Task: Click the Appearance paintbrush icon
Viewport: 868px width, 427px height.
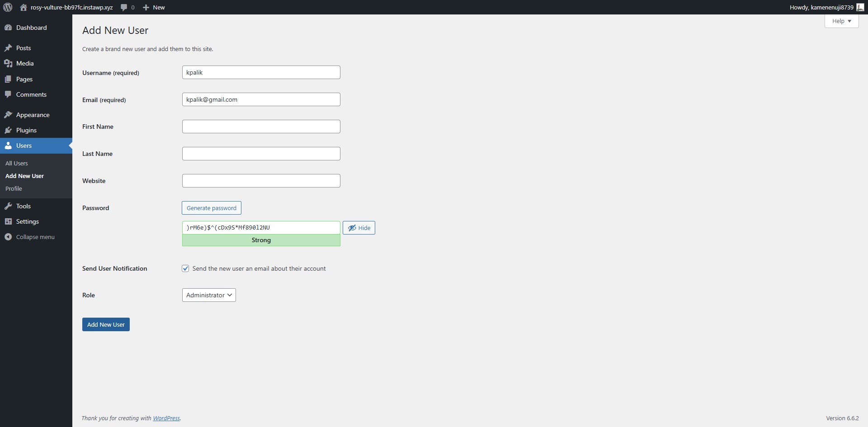Action: click(x=8, y=115)
